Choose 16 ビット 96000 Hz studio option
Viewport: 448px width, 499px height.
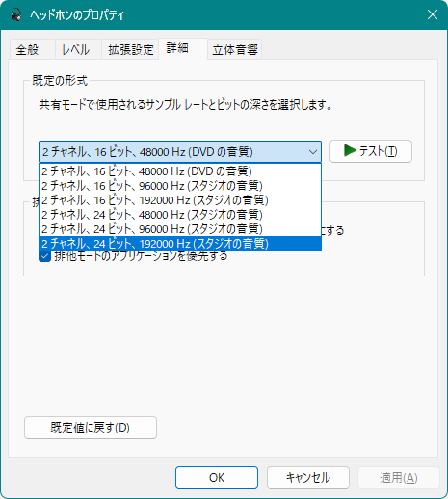point(180,186)
